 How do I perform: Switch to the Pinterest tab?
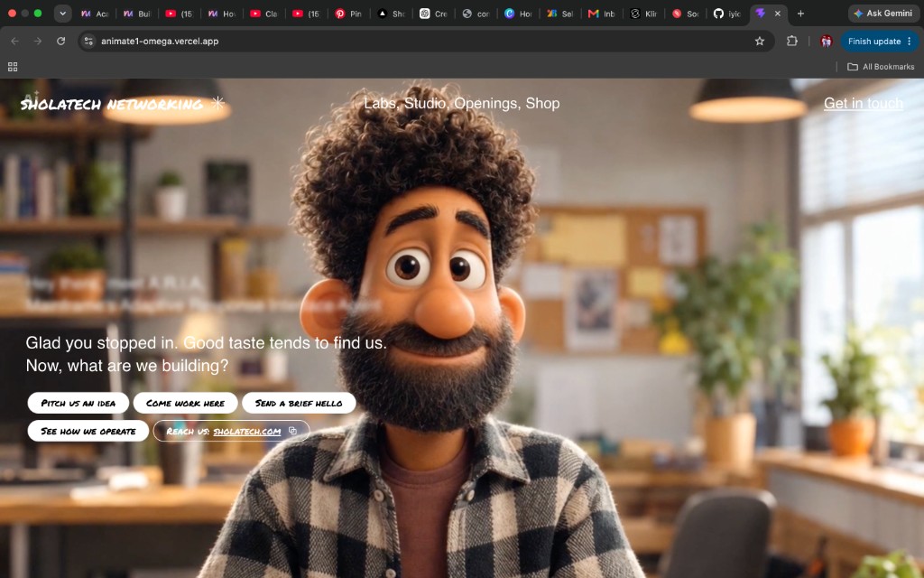[348, 14]
